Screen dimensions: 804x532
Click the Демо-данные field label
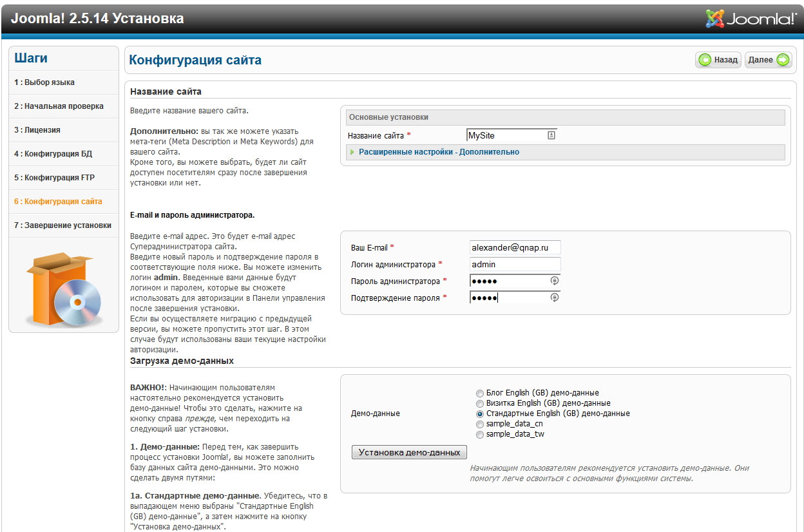[375, 413]
